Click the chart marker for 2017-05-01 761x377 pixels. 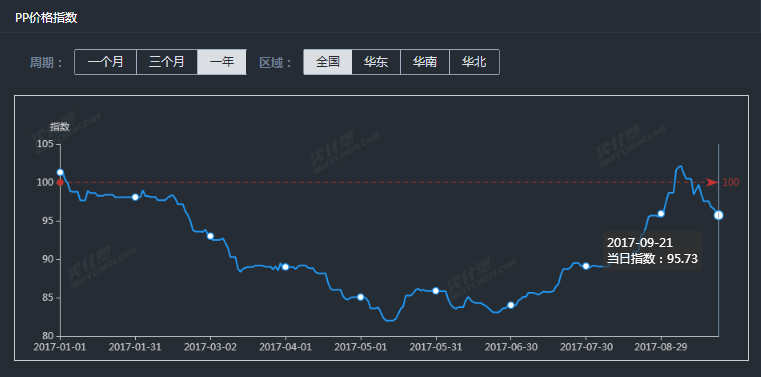pos(361,297)
